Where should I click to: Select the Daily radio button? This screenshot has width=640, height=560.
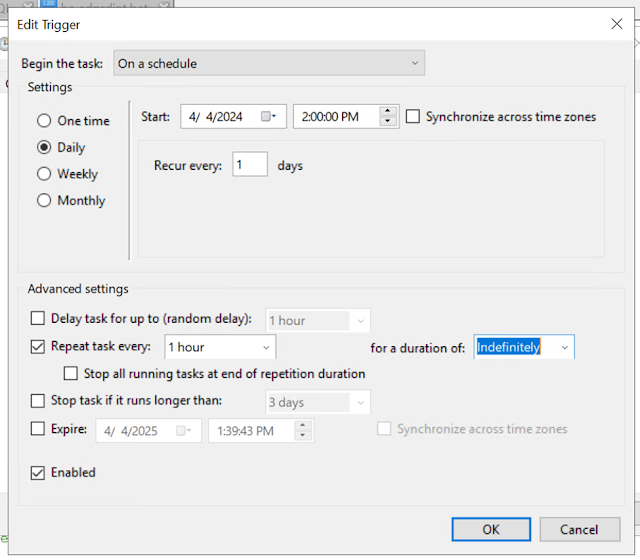point(44,147)
